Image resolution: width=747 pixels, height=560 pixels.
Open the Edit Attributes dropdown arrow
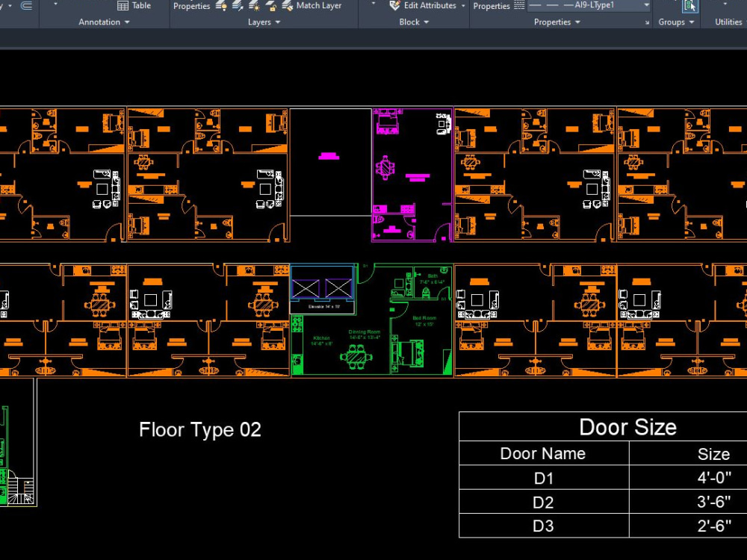[463, 5]
